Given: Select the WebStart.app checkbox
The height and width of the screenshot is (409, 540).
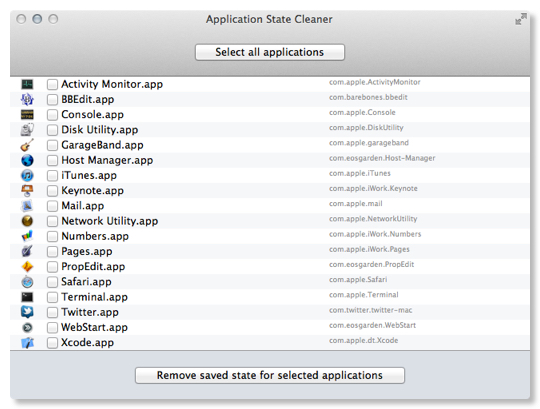Looking at the screenshot, I should tap(52, 327).
